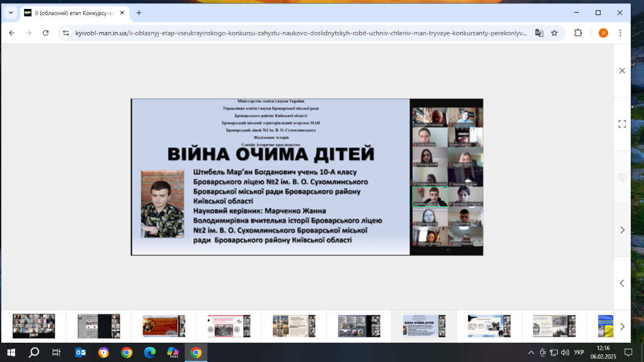Open the orange Chrome profile avatar
This screenshot has height=362, width=644.
point(603,33)
